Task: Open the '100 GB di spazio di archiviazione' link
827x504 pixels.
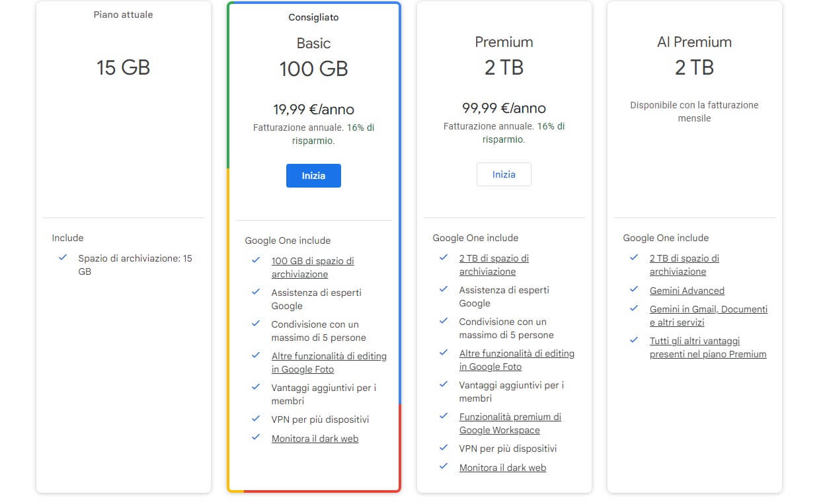Action: point(313,268)
